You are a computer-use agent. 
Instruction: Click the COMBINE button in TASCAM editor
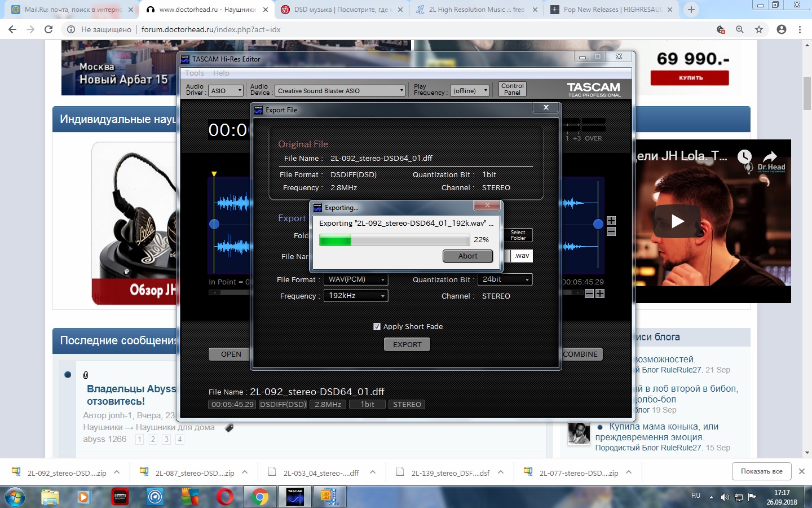tap(580, 354)
